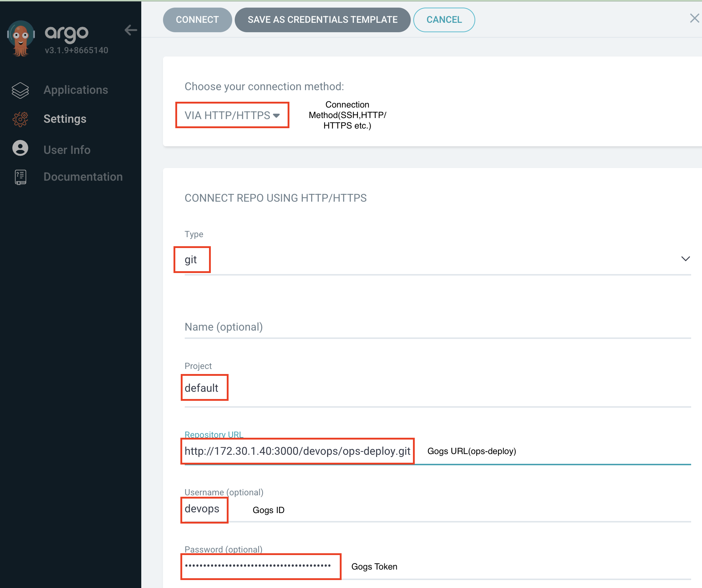
Task: Expand the Type dropdown chevron
Action: 685,259
